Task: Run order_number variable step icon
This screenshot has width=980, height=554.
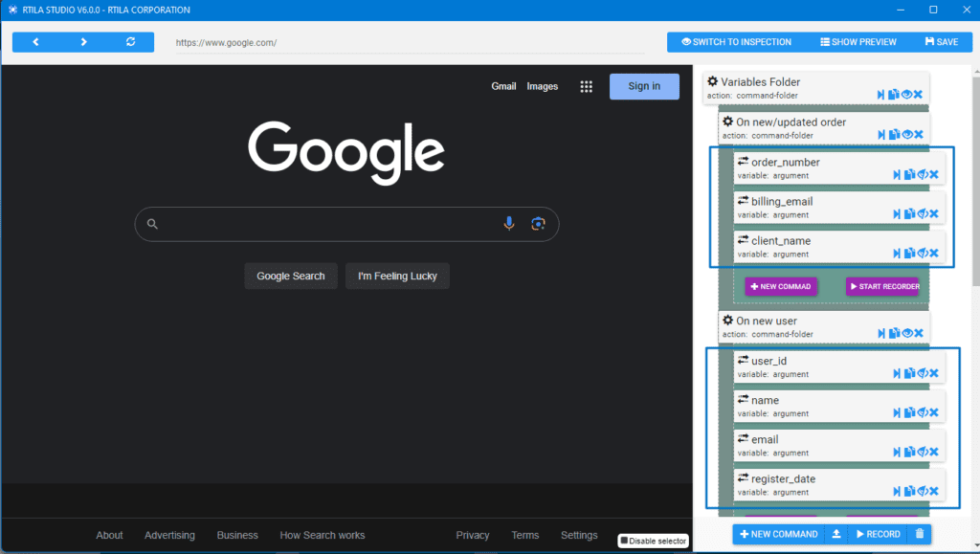Action: pyautogui.click(x=897, y=174)
